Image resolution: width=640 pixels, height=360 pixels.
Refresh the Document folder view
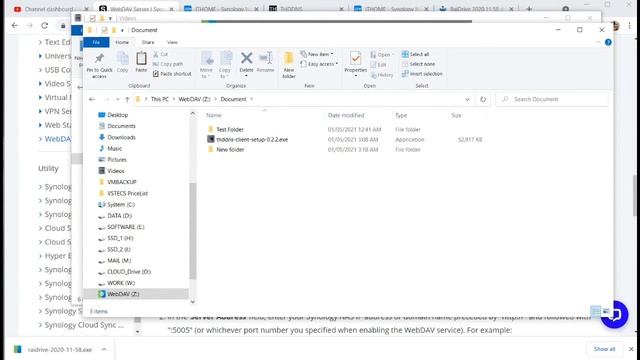[483, 99]
